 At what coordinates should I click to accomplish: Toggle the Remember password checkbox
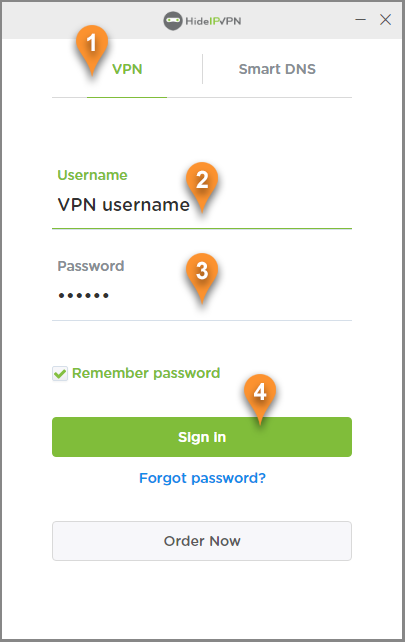click(x=60, y=373)
